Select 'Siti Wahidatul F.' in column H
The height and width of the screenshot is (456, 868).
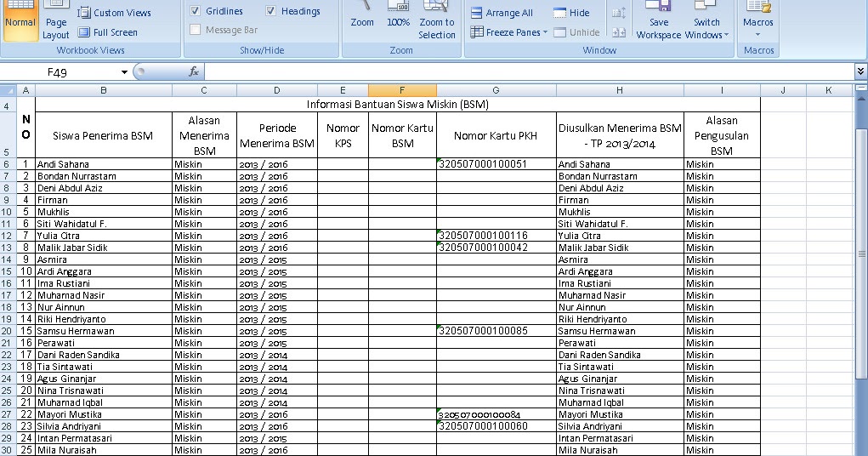(620, 224)
